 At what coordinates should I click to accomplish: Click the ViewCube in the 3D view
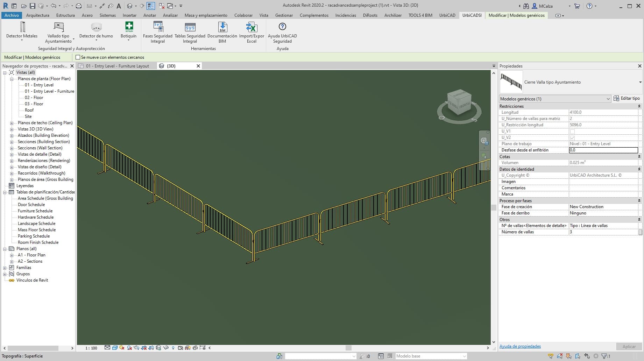pos(459,102)
